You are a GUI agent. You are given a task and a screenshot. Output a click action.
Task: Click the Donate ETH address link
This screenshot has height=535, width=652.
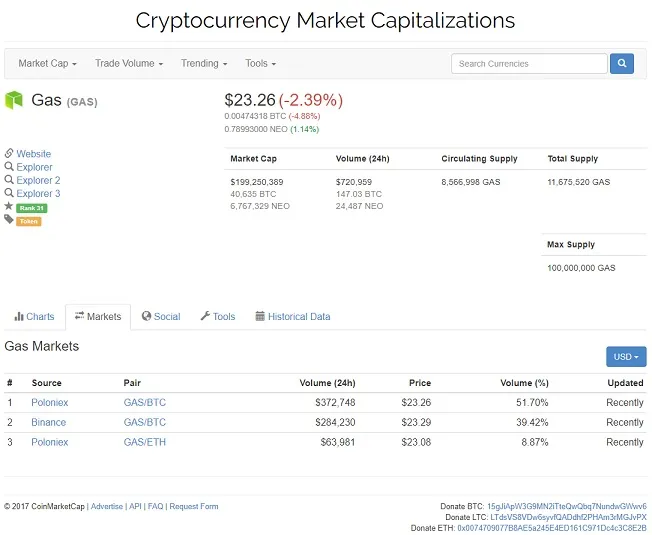(552, 528)
